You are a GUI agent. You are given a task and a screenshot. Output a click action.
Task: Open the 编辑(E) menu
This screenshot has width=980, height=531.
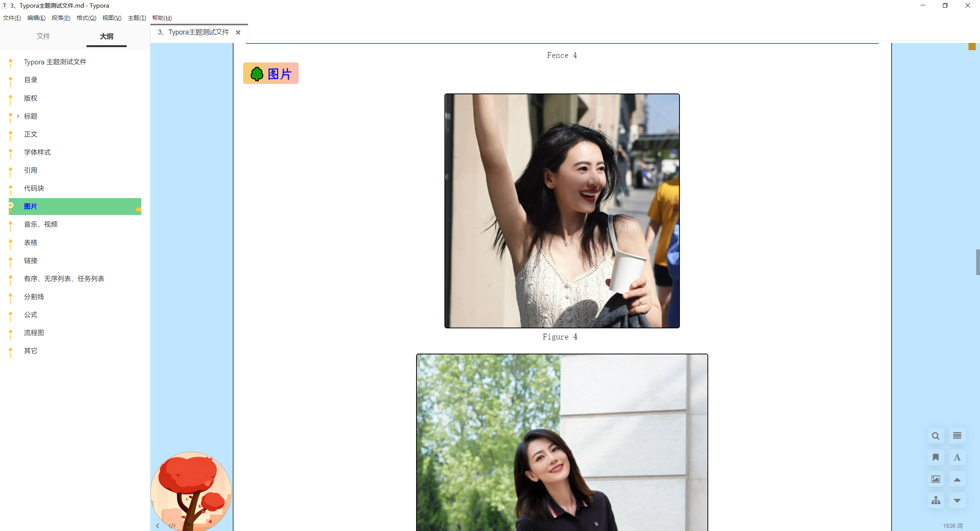[x=36, y=18]
